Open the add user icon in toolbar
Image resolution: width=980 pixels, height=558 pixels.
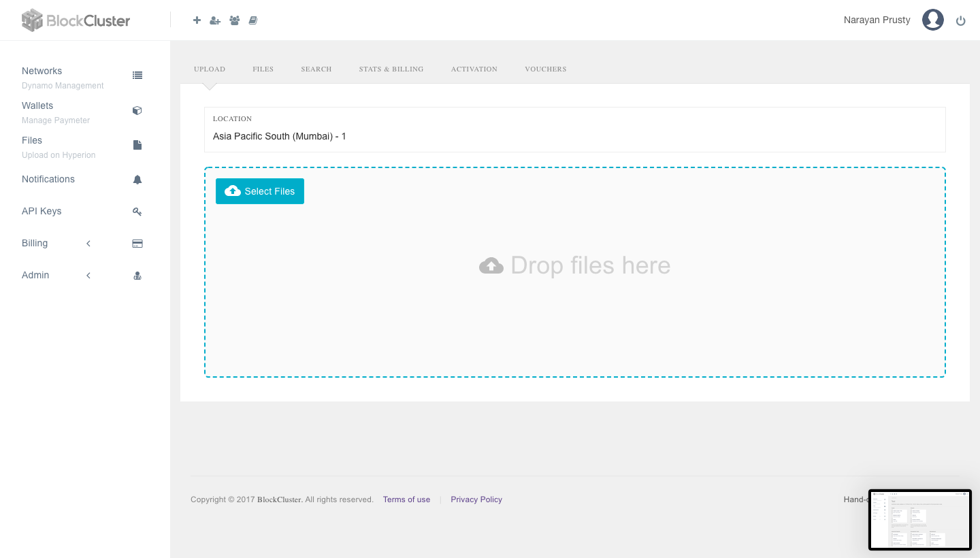(215, 20)
